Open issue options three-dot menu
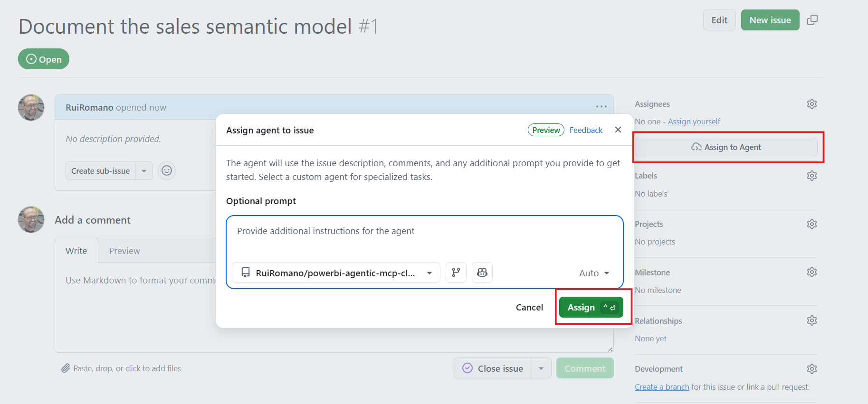Viewport: 868px width, 404px height. 601,107
